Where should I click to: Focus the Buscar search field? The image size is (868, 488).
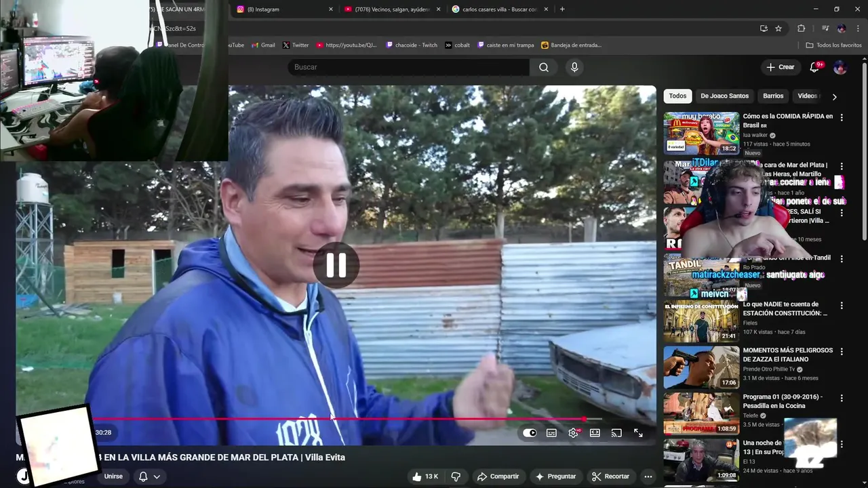click(408, 67)
